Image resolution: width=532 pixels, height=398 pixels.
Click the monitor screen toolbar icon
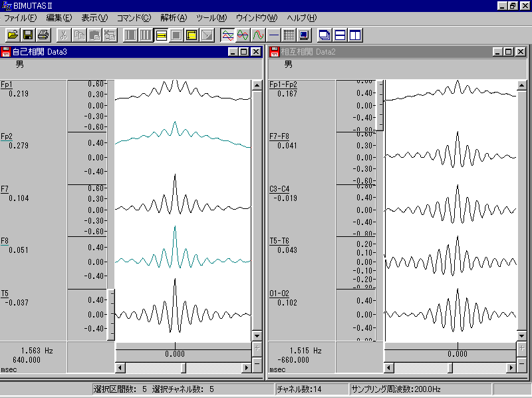pos(304,35)
